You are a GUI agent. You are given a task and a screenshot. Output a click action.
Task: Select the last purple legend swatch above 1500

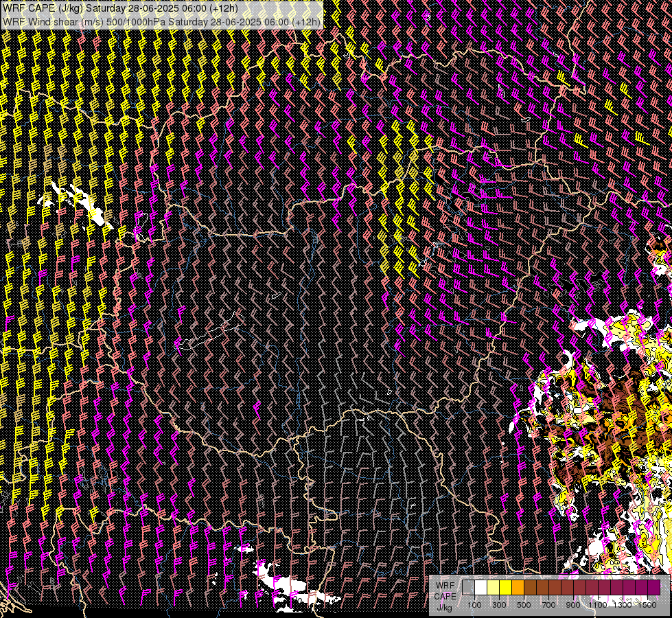click(653, 588)
